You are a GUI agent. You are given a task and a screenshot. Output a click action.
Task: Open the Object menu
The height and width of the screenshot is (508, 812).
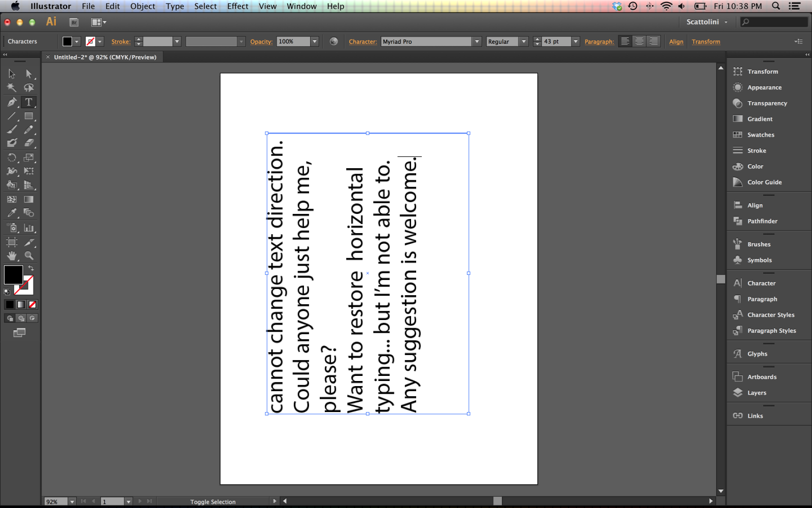[x=143, y=6]
